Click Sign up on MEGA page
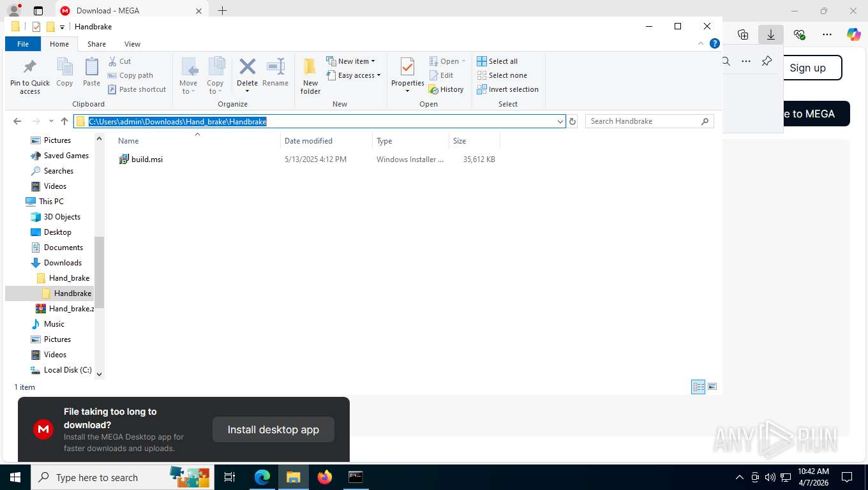Viewport: 868px width, 490px height. 807,68
